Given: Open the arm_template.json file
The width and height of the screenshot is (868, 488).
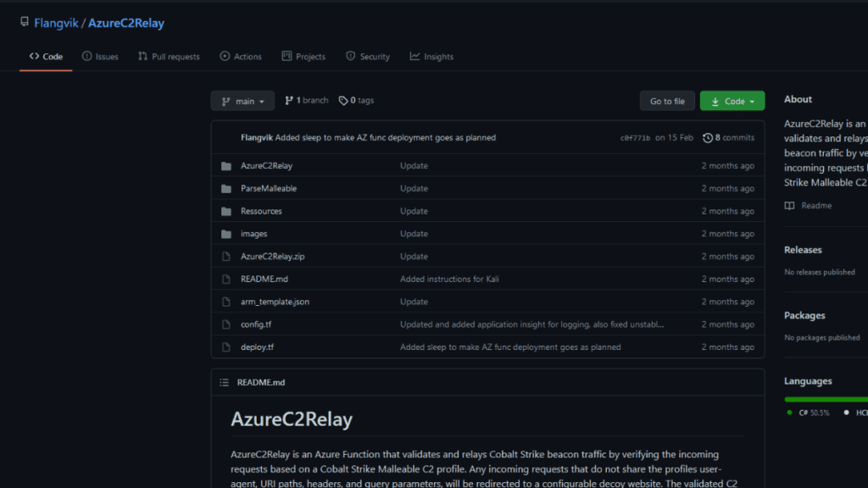Looking at the screenshot, I should tap(275, 302).
